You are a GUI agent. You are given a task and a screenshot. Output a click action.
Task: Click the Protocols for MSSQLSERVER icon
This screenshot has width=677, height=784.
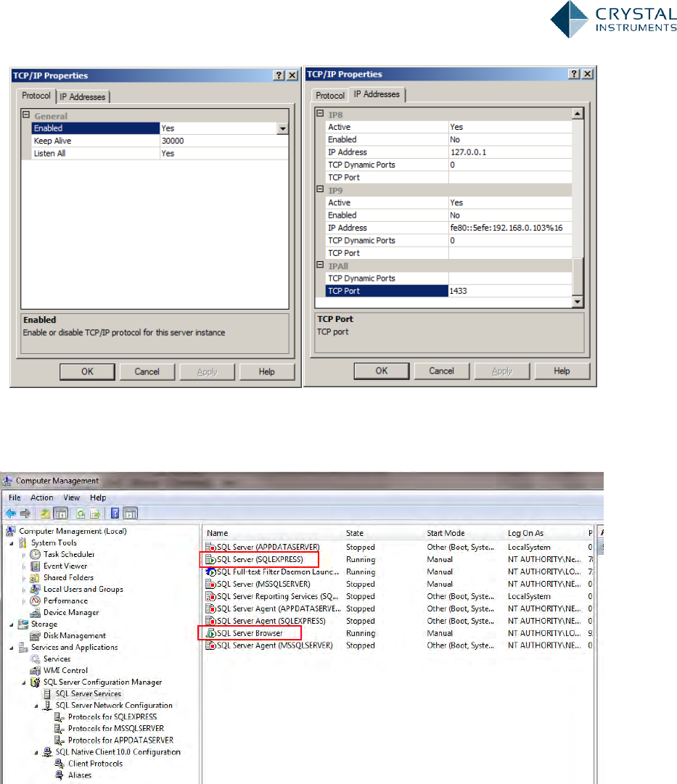click(x=60, y=728)
